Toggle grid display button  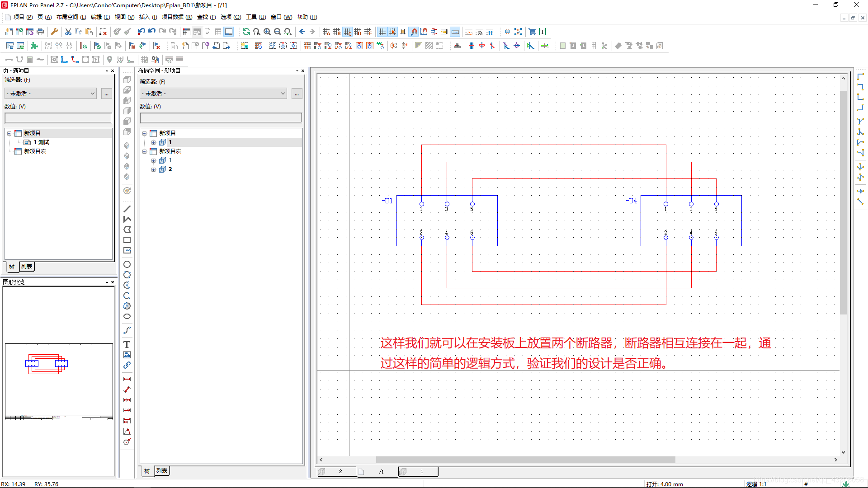pos(382,32)
